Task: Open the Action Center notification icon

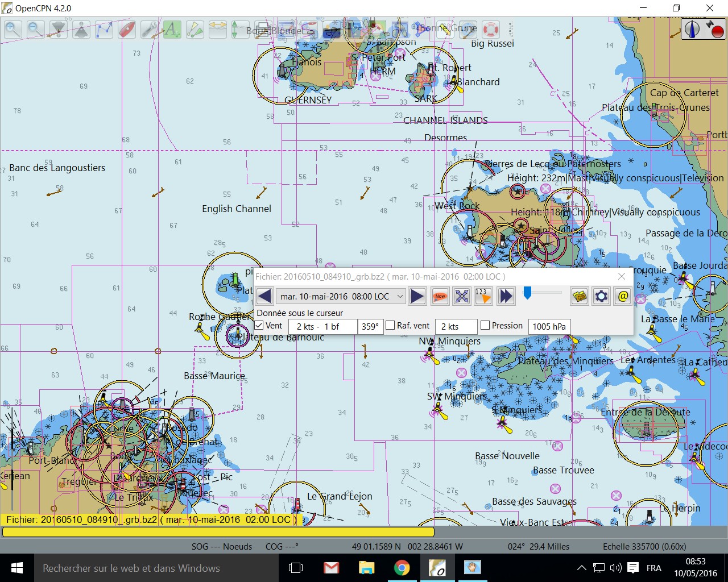Action: (x=633, y=568)
